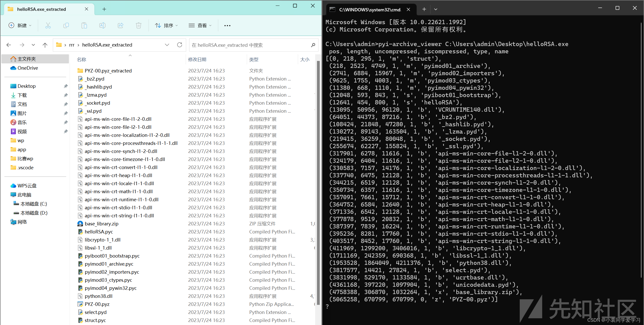Click the Refresh icon beside address bar
Image resolution: width=644 pixels, height=325 pixels.
[180, 45]
